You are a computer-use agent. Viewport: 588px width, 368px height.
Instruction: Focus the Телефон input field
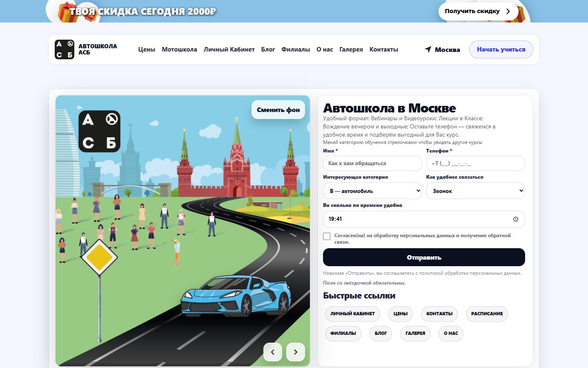(476, 163)
